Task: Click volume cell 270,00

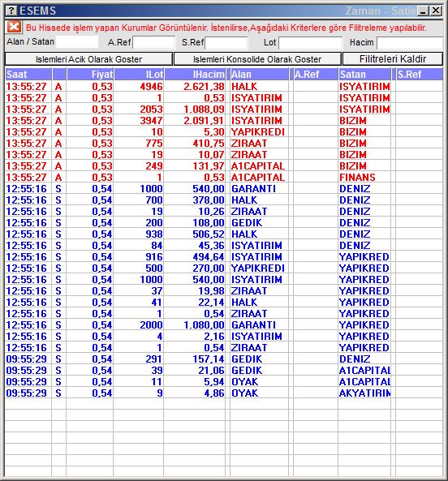Action: [x=209, y=268]
